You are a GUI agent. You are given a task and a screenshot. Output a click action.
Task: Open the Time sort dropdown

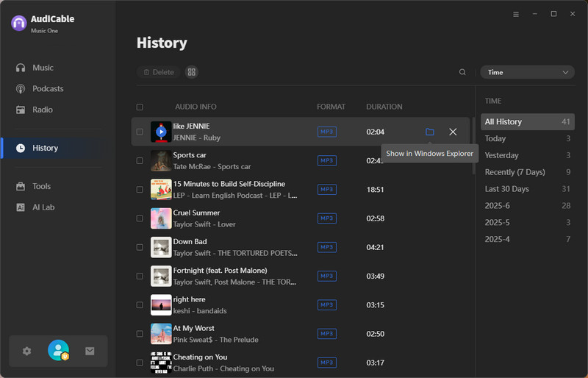[527, 72]
